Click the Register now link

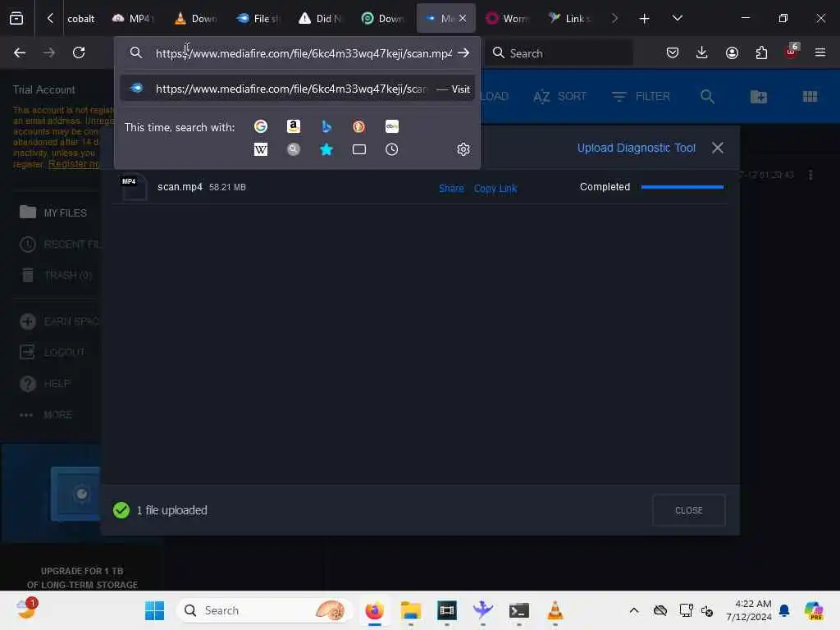tap(75, 164)
